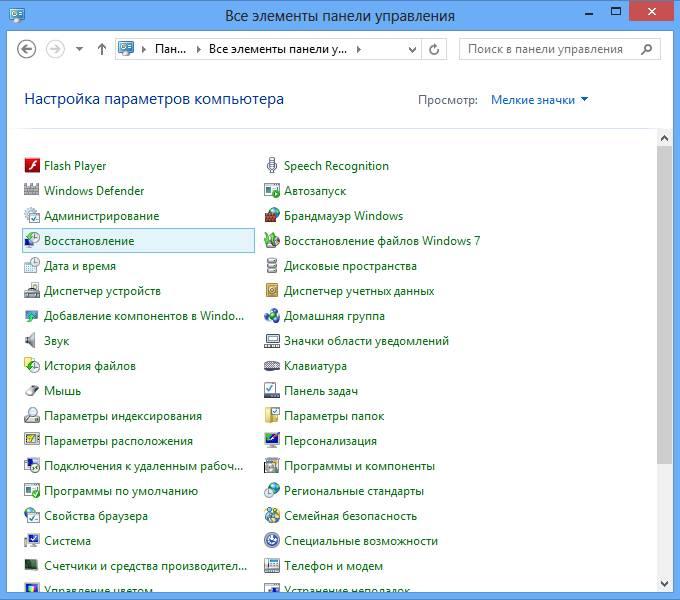Click the Клавиатура keyboard icon

point(272,366)
